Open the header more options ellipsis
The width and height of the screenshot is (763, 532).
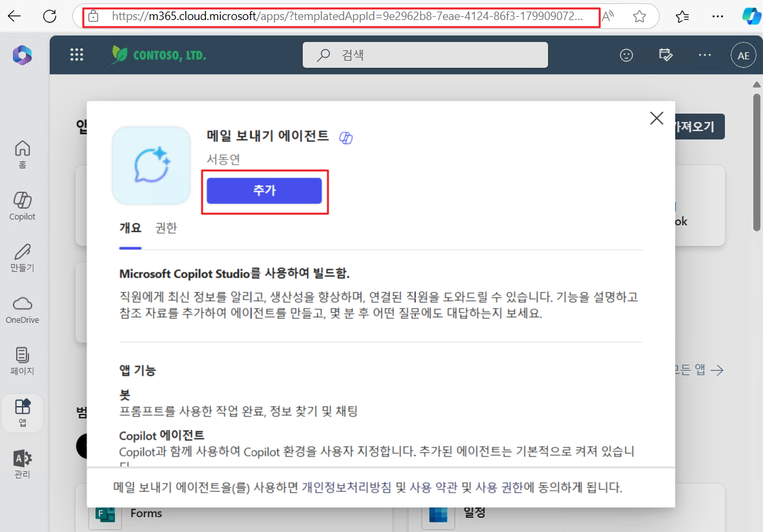705,55
